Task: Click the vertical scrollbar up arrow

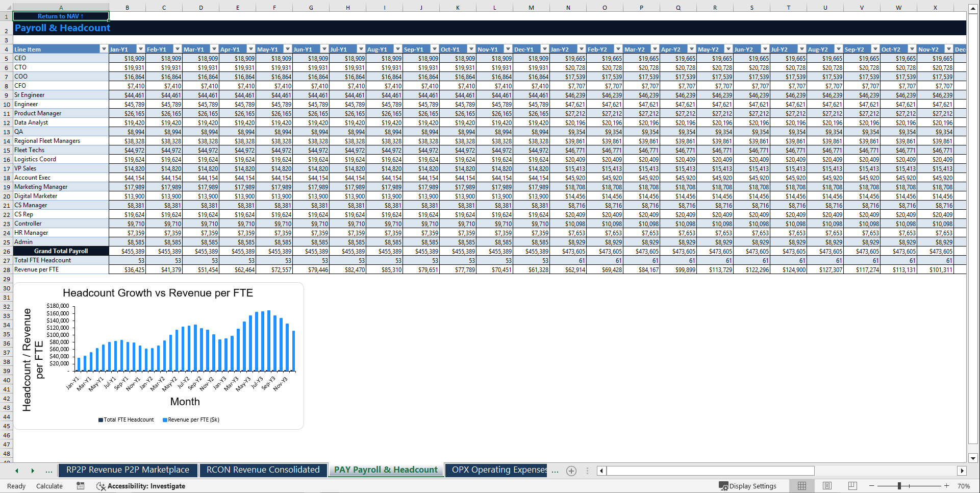Action: [x=973, y=9]
